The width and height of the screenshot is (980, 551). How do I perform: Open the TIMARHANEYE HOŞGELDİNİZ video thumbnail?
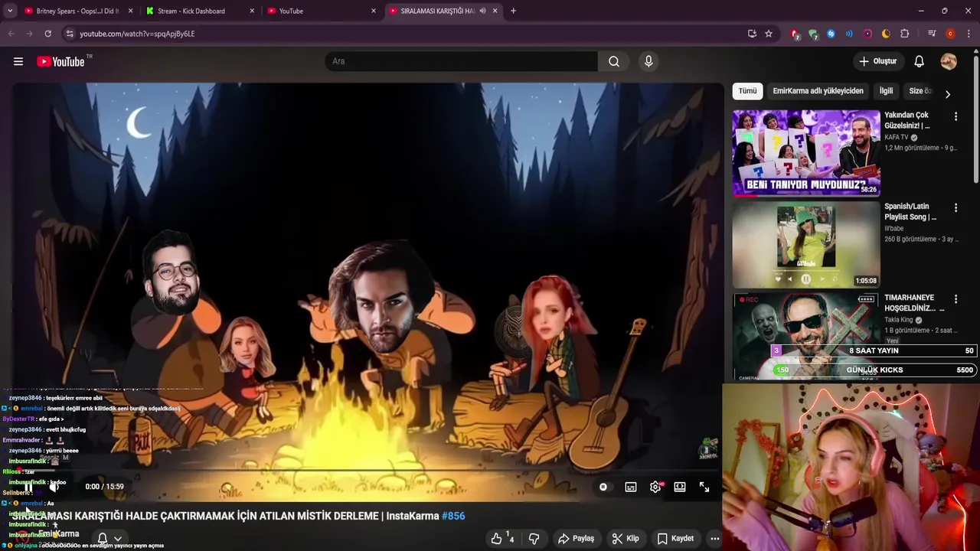tap(806, 337)
